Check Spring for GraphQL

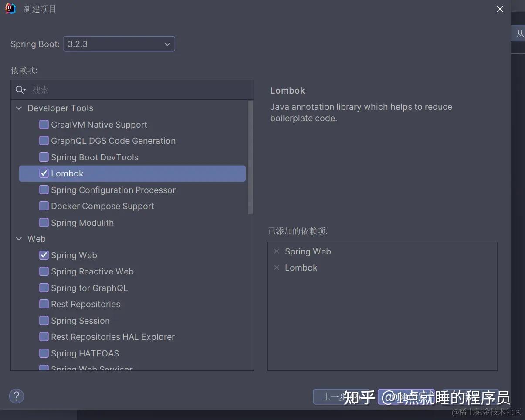44,288
